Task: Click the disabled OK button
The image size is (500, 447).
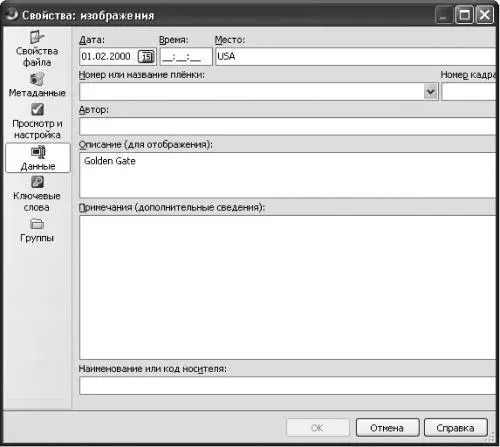Action: 317,428
